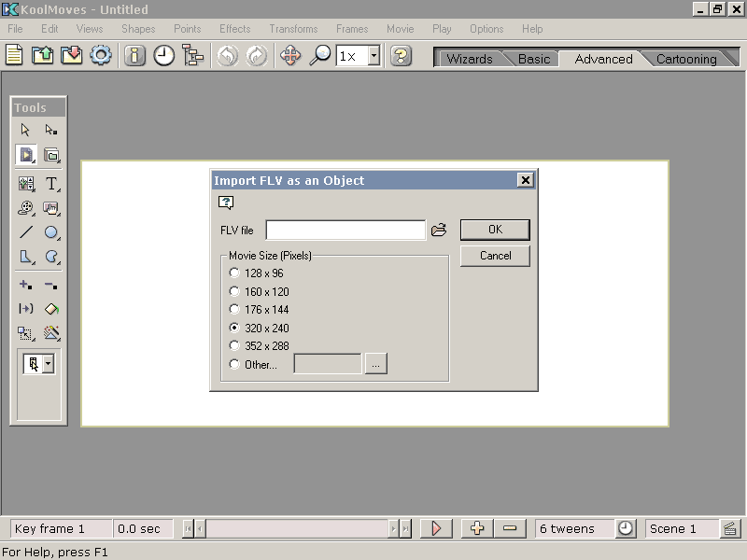Jump to the last frame arrow

tap(405, 528)
